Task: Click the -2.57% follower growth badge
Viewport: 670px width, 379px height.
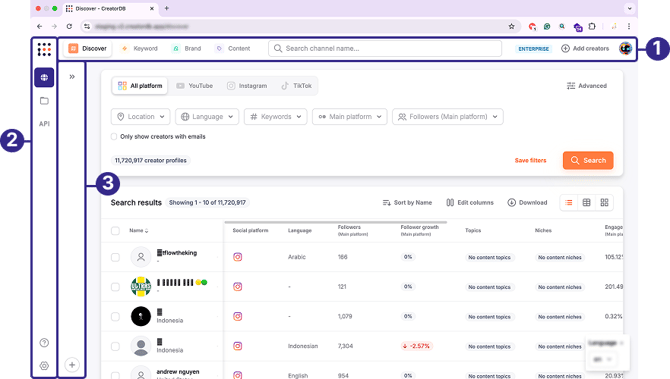Action: click(x=416, y=346)
